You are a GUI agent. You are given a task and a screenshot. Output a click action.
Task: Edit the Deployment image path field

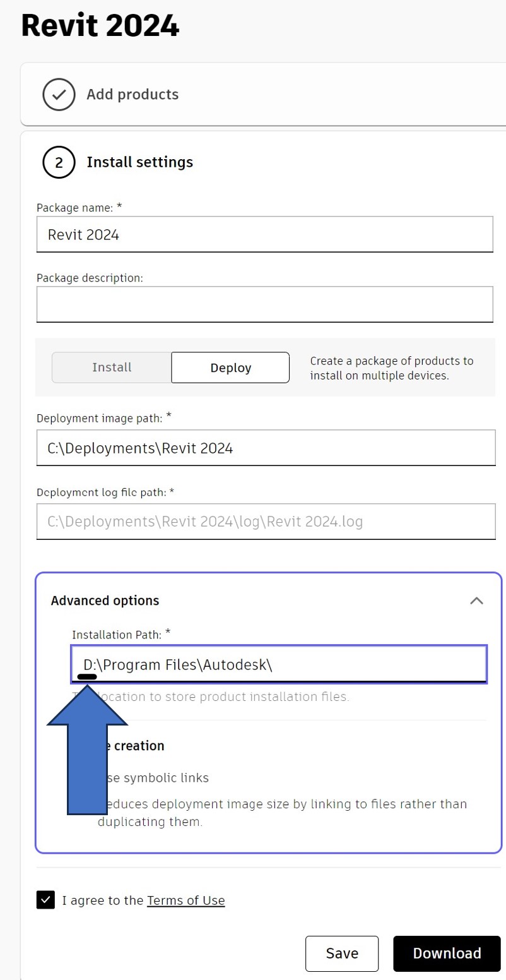tap(265, 448)
